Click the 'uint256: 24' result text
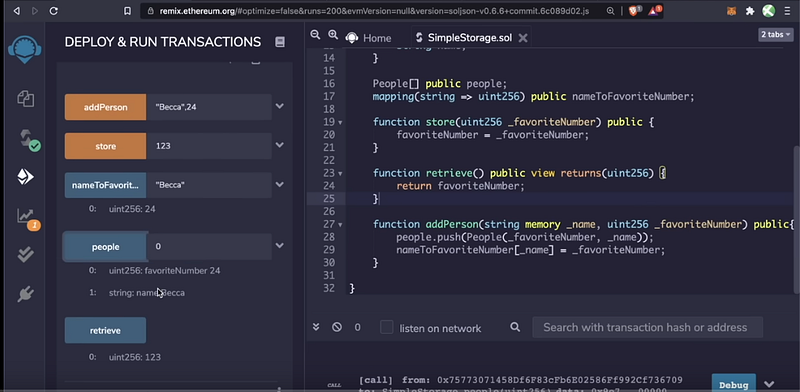The height and width of the screenshot is (392, 800). 132,209
